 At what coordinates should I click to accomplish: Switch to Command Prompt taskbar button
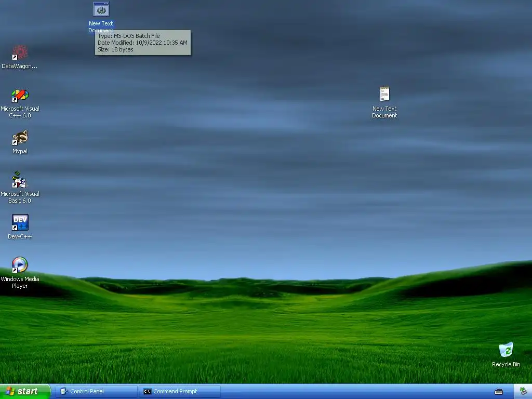[x=179, y=391]
